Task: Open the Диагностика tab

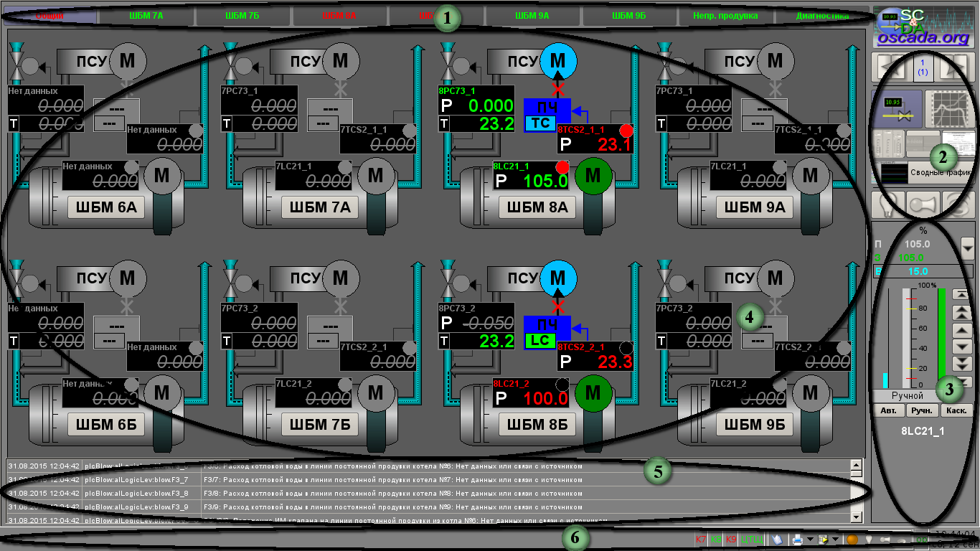Action: (x=822, y=15)
